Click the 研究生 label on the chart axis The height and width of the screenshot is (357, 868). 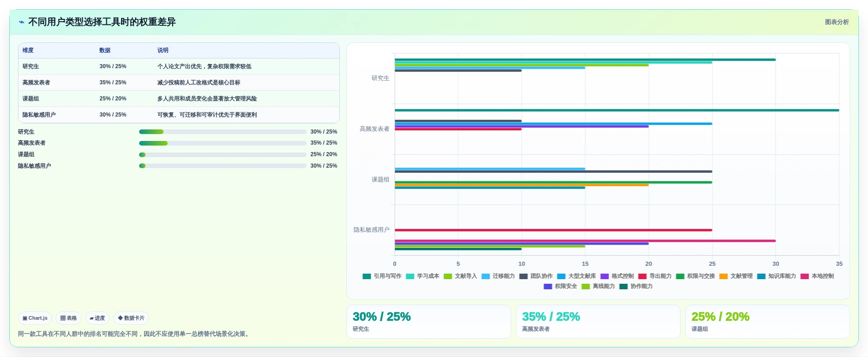coord(380,78)
